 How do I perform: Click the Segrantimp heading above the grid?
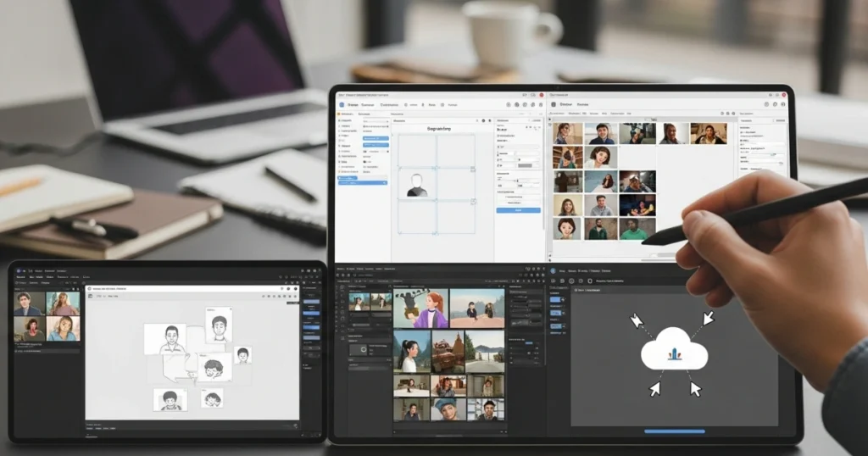(439, 128)
